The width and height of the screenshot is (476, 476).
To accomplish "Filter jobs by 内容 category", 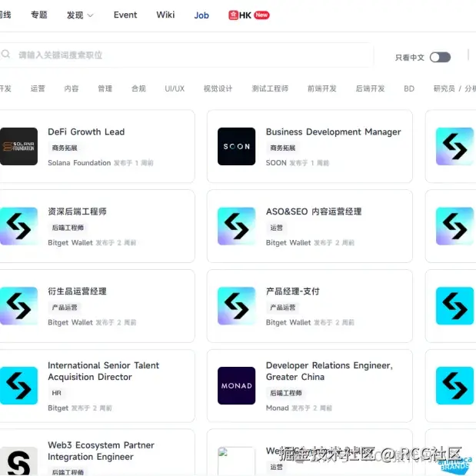I will tap(72, 88).
